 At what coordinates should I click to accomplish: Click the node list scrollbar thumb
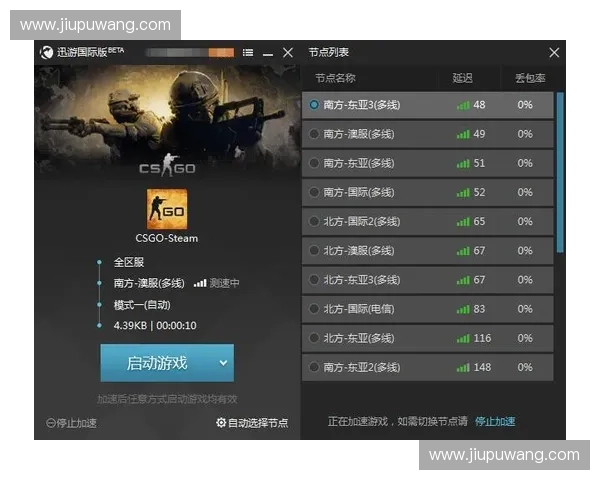(560, 172)
